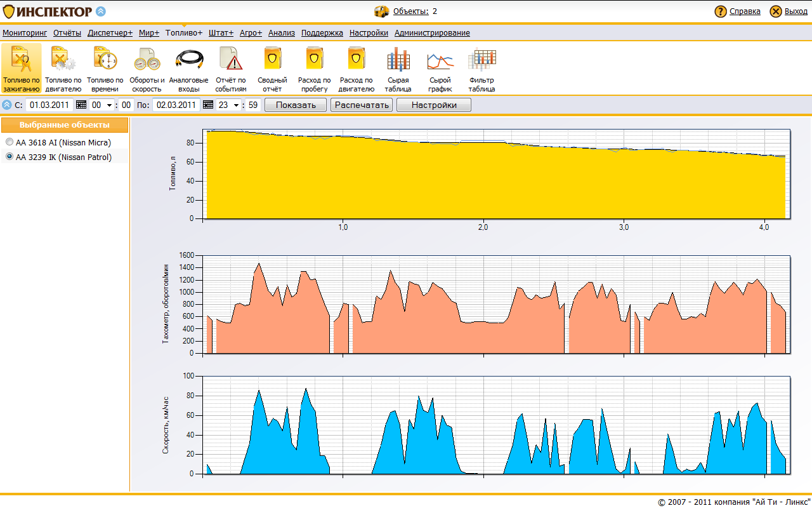Click the orange tachometer chart
The image size is (812, 508).
pyautogui.click(x=497, y=304)
